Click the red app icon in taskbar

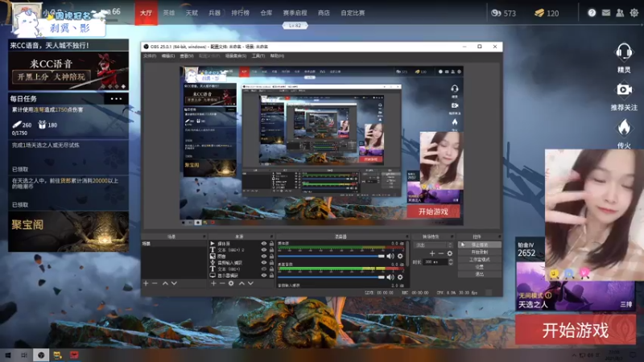pos(74,355)
